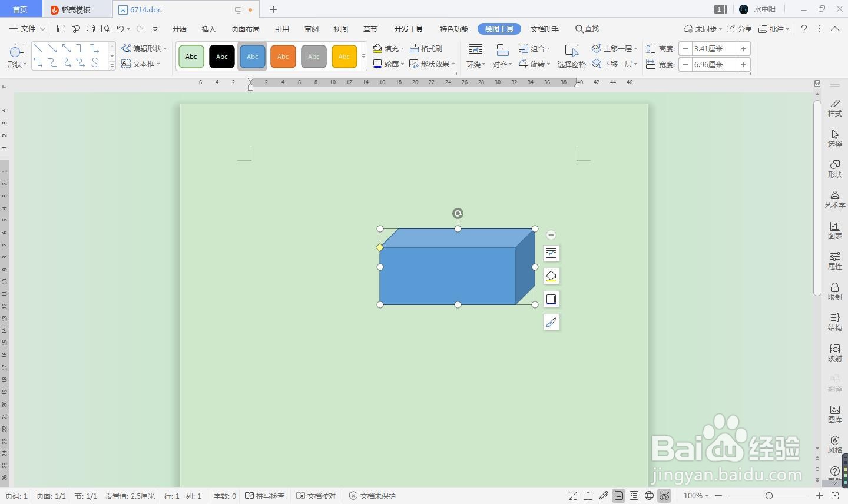
Task: Switch to web layout view icon
Action: (649, 496)
